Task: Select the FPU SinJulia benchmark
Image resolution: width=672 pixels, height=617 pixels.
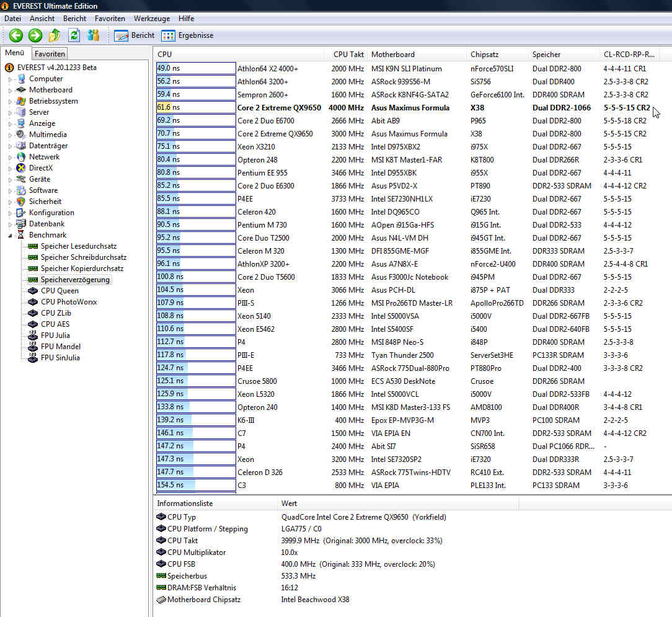Action: (60, 358)
